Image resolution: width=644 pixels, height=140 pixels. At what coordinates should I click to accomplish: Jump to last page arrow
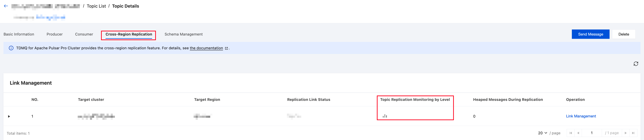tap(633, 133)
